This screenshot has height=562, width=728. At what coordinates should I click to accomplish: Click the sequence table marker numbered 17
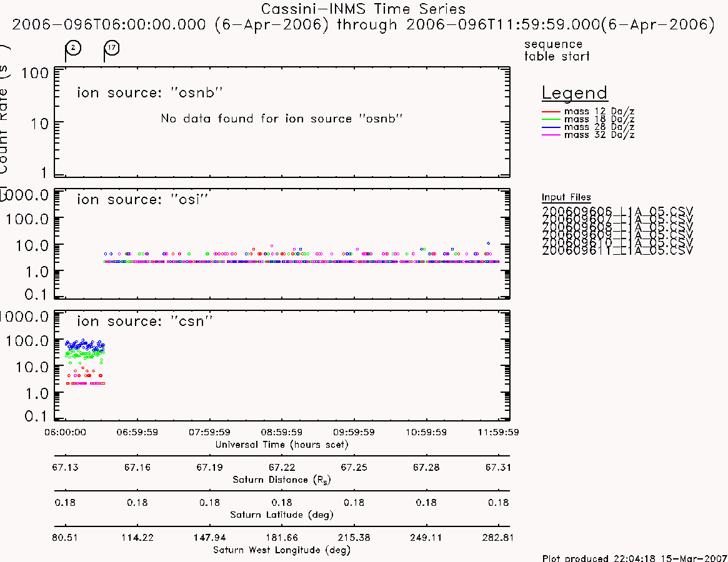coord(111,48)
